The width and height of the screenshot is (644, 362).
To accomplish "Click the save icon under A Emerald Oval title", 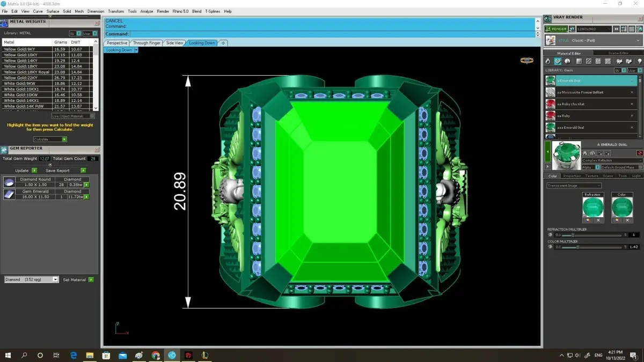I will coord(585,153).
